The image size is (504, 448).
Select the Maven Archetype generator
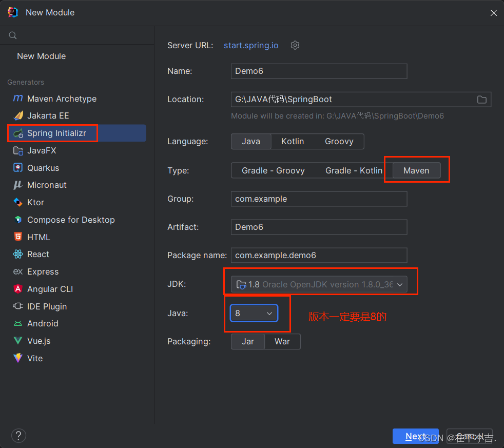coord(77,99)
